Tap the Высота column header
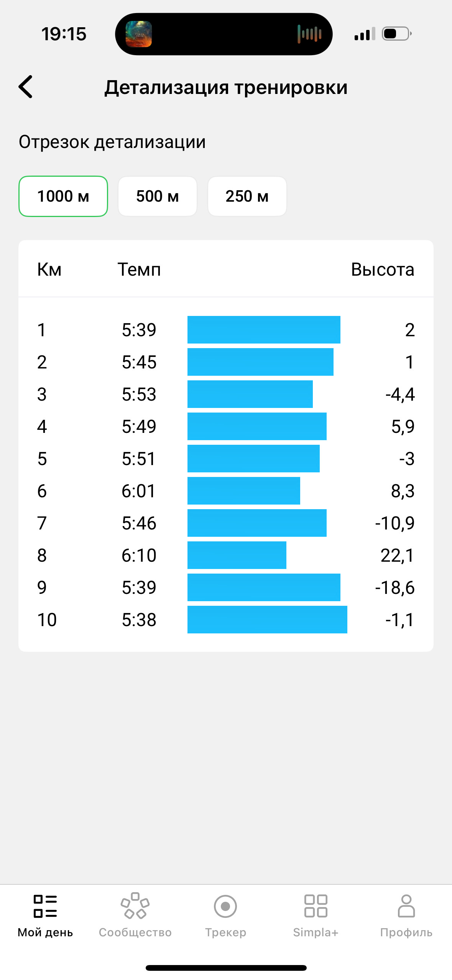This screenshot has width=452, height=980. coord(383,270)
